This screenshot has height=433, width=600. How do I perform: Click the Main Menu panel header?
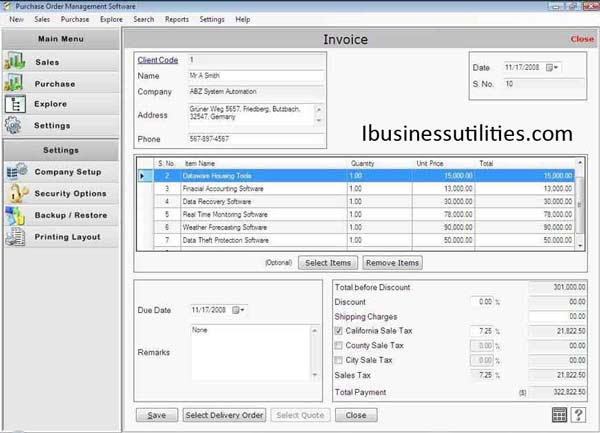click(61, 39)
